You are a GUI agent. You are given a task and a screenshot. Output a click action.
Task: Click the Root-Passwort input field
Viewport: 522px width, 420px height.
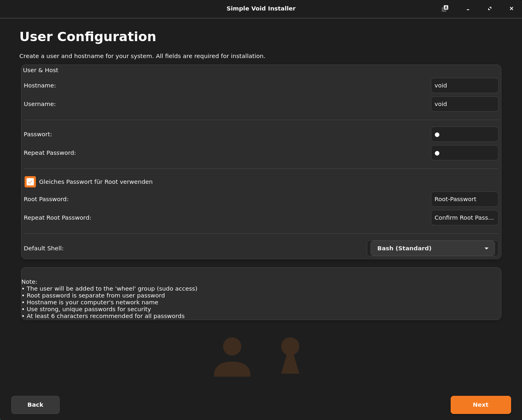pos(464,199)
